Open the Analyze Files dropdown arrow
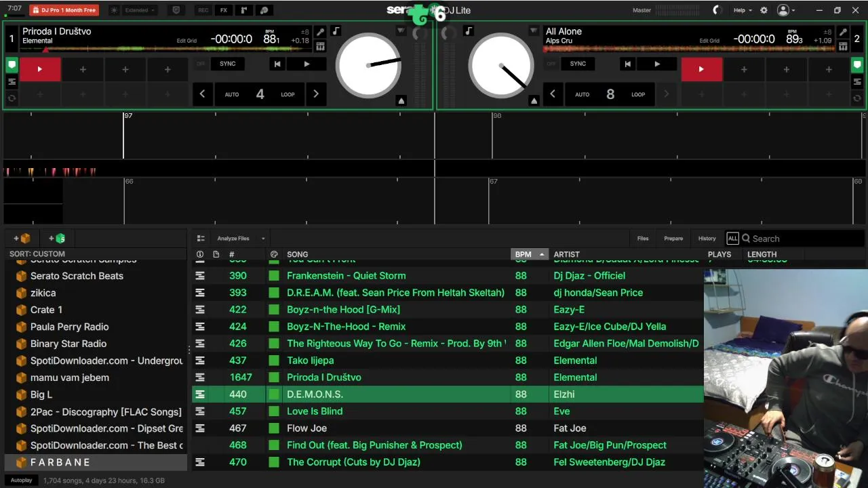The image size is (868, 488). (x=263, y=239)
